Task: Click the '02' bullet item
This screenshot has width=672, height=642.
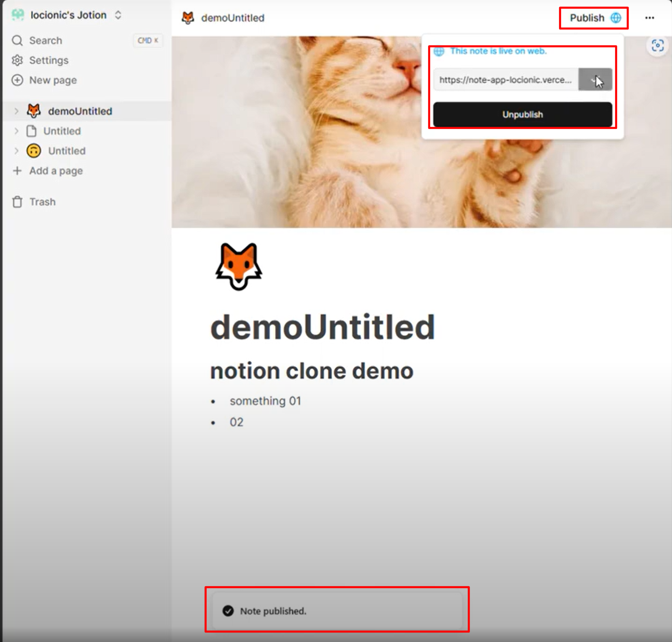Action: coord(237,422)
